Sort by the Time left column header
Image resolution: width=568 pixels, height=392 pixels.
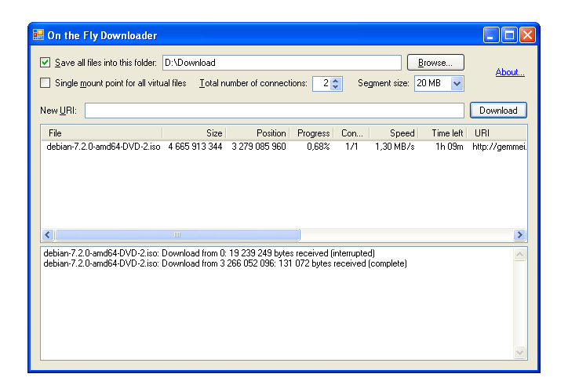click(442, 133)
